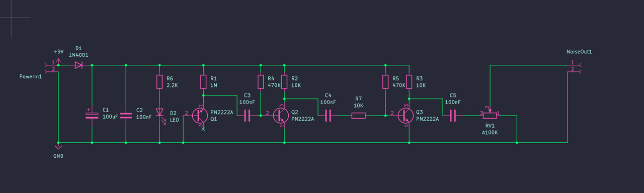The height and width of the screenshot is (193, 644).
Task: Select the Q2 transistor symbol
Action: 280,116
